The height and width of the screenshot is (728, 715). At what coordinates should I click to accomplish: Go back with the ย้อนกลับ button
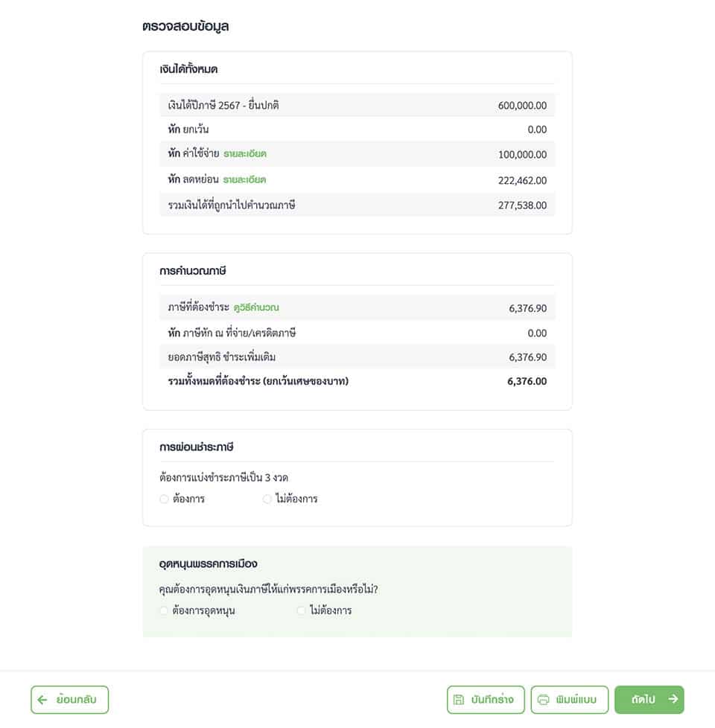[70, 700]
